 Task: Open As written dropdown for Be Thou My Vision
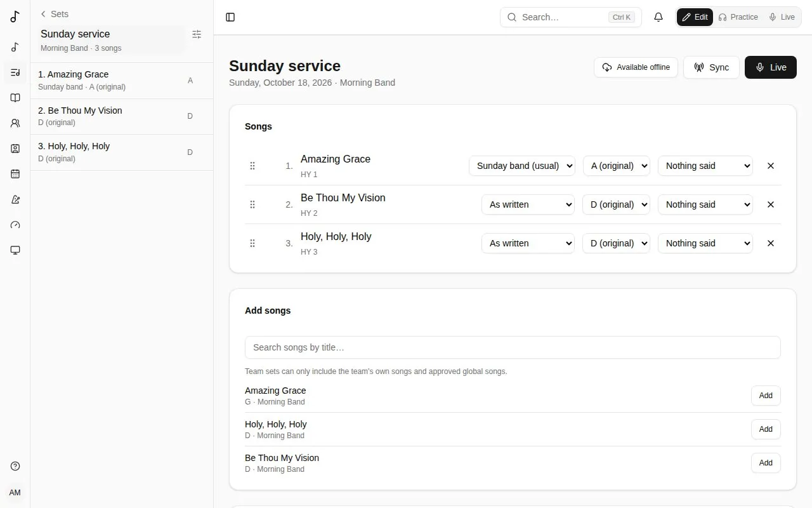528,204
